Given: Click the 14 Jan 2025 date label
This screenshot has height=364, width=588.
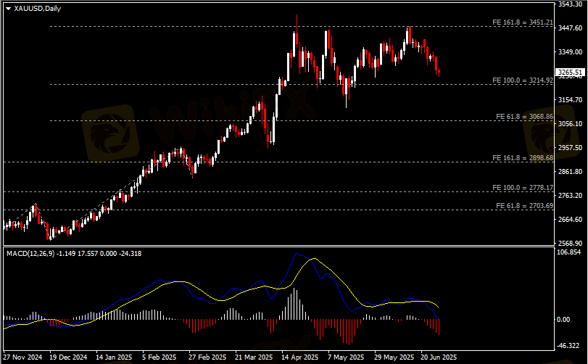Looking at the screenshot, I should pyautogui.click(x=114, y=357).
